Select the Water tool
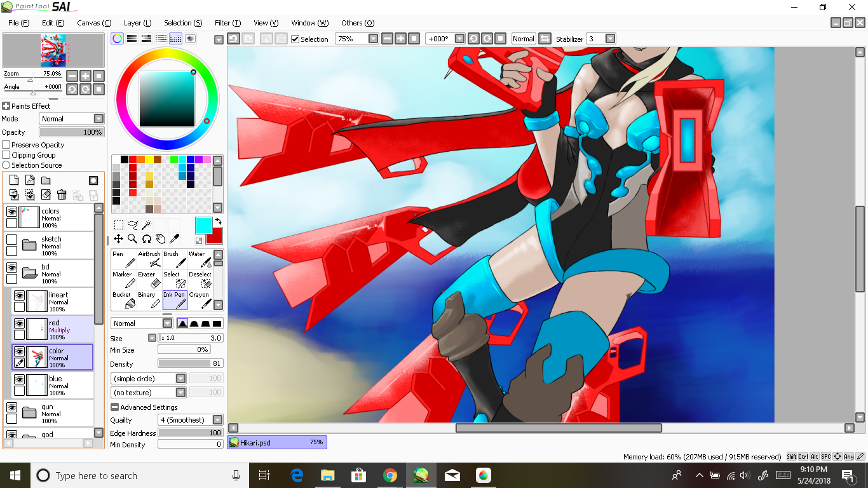This screenshot has width=868, height=488. 200,259
